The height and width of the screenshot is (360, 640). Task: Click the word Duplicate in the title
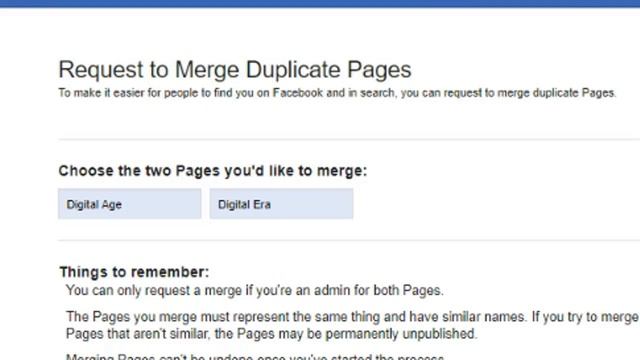[293, 69]
